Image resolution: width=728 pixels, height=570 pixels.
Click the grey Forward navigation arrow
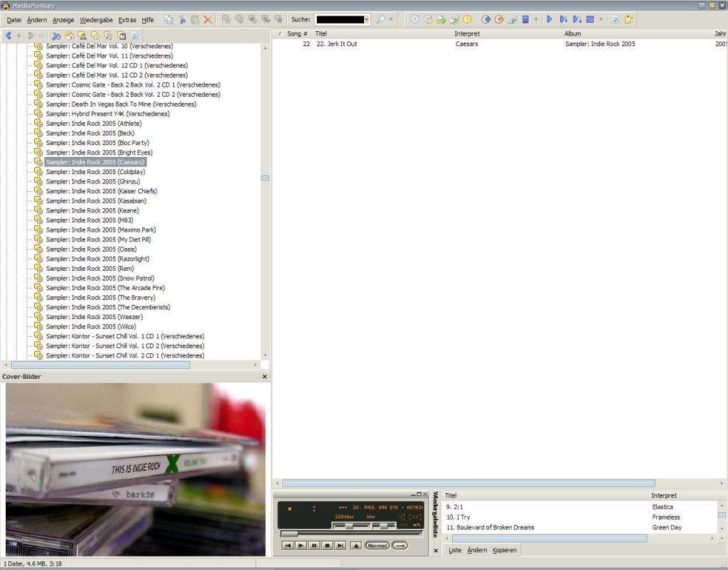coord(30,36)
